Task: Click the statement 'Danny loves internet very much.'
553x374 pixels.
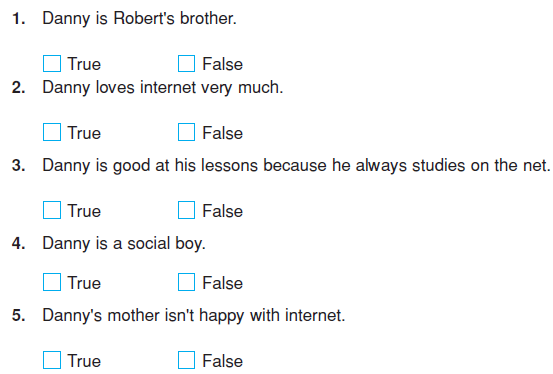Action: click(163, 88)
